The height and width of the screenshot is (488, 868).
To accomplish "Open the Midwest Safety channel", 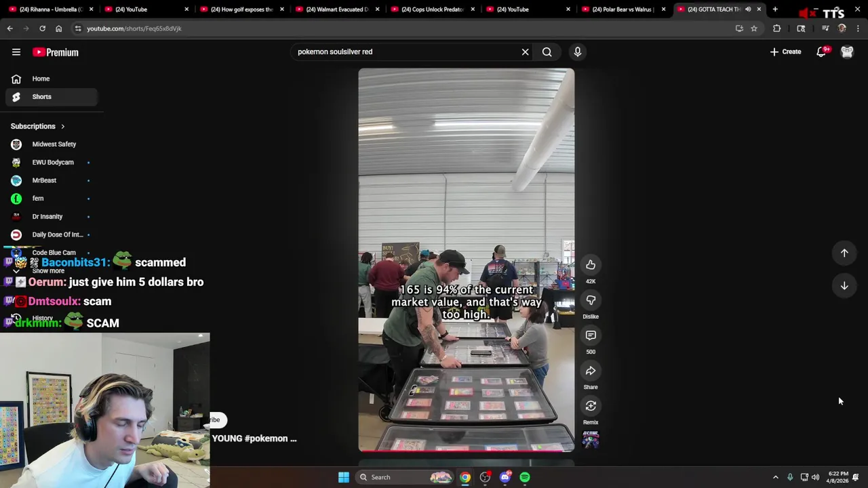I will (51, 144).
